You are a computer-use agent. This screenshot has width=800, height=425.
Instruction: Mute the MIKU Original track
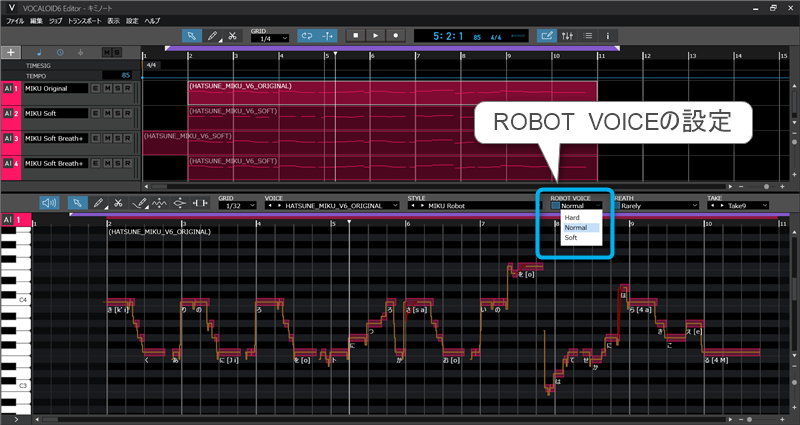[x=107, y=88]
